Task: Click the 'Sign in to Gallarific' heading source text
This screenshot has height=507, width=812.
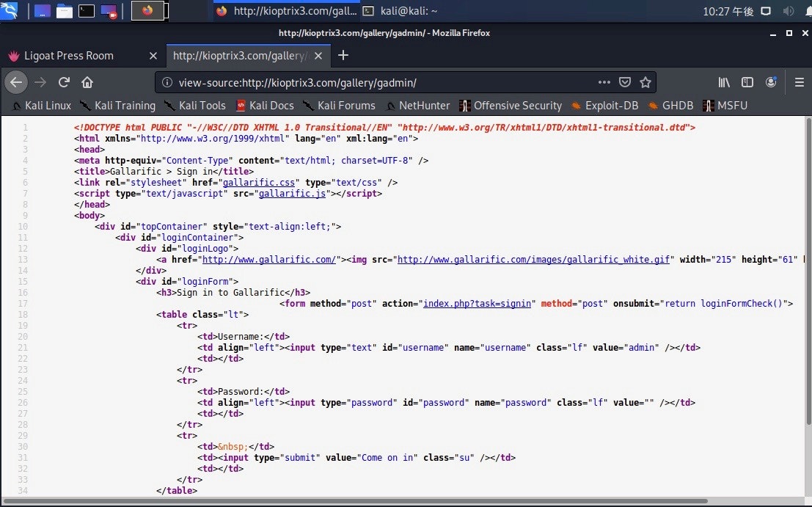Action: click(x=230, y=293)
